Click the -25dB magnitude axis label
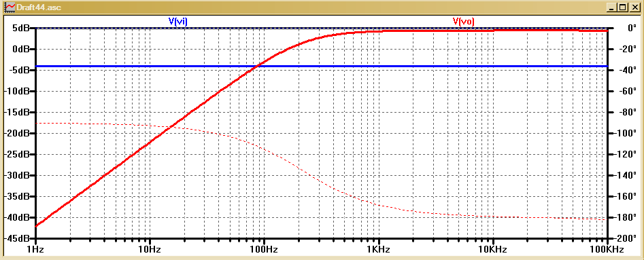The width and height of the screenshot is (644, 260). tap(17, 155)
